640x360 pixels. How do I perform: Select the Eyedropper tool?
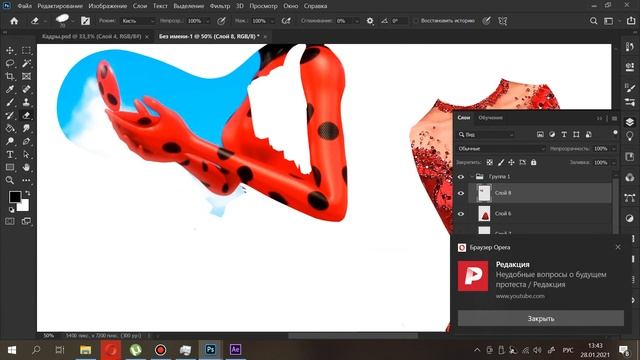(x=10, y=89)
